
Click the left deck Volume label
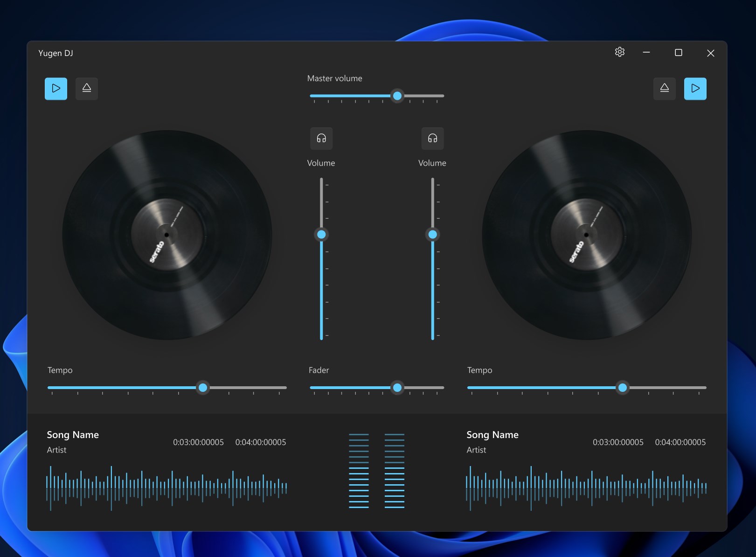tap(321, 163)
